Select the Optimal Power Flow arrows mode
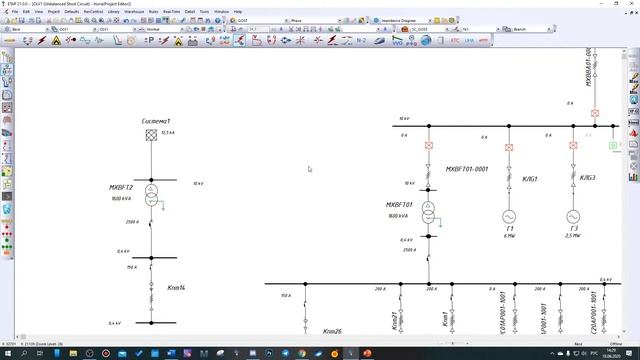The image size is (640, 360). tap(286, 40)
